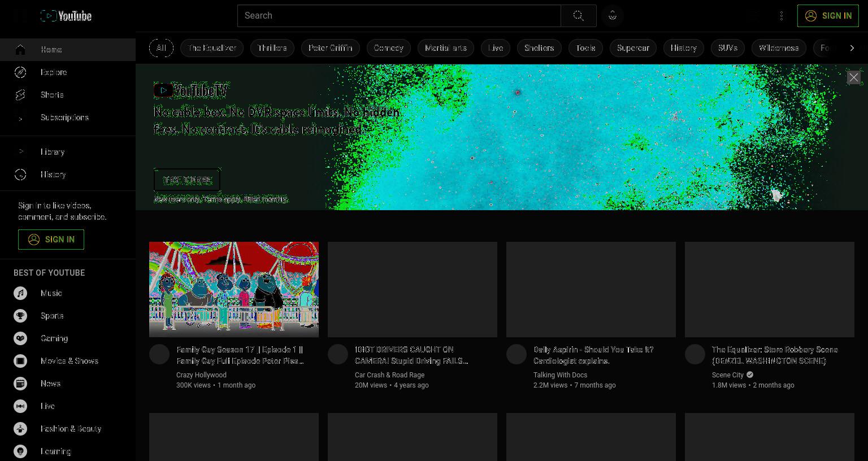Open Daily Aspirin video title link
Viewport: 868px width, 461px height.
click(593, 355)
